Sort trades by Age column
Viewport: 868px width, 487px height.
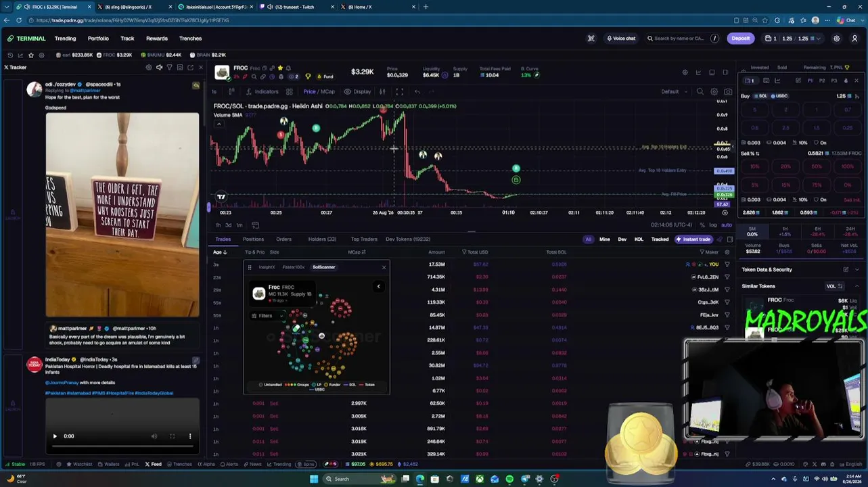219,252
